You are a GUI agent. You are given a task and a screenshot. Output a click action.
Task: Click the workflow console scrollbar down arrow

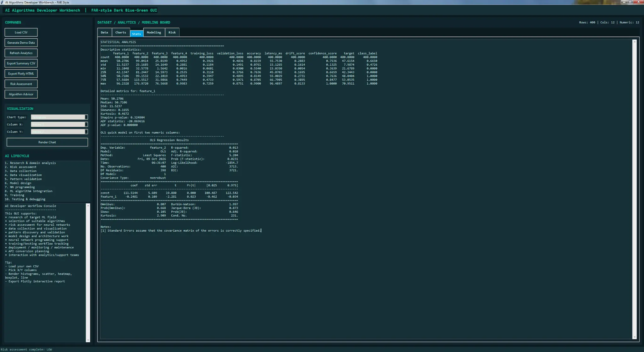click(x=88, y=340)
